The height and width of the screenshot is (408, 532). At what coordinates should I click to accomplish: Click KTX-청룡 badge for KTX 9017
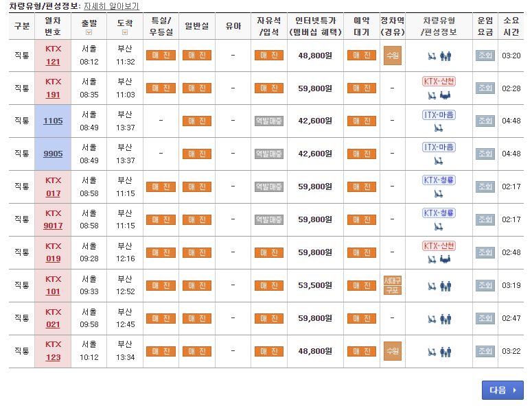(439, 213)
